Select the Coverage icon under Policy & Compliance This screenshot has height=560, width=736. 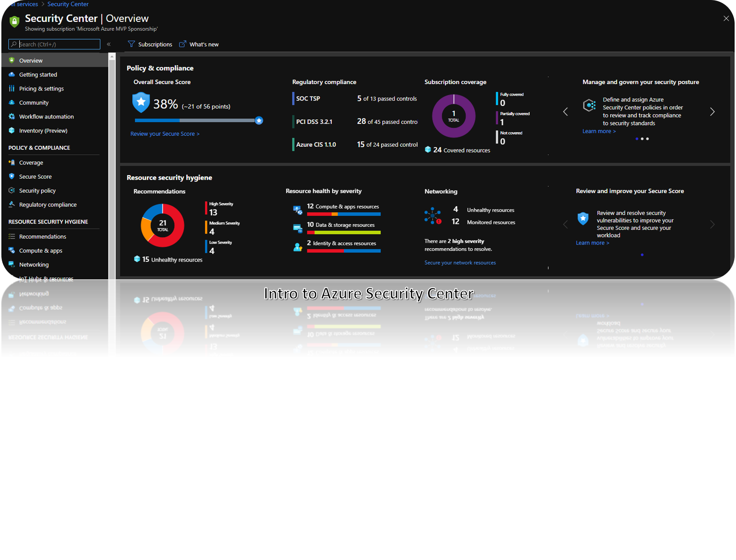[x=11, y=162]
